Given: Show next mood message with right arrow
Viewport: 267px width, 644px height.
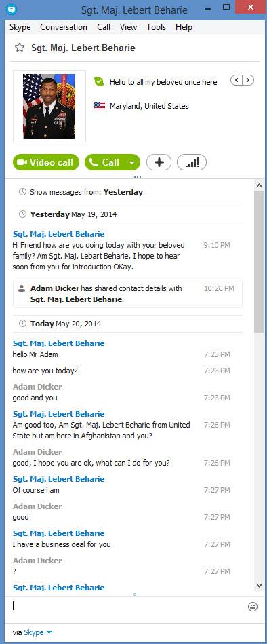Looking at the screenshot, I should pos(249,80).
